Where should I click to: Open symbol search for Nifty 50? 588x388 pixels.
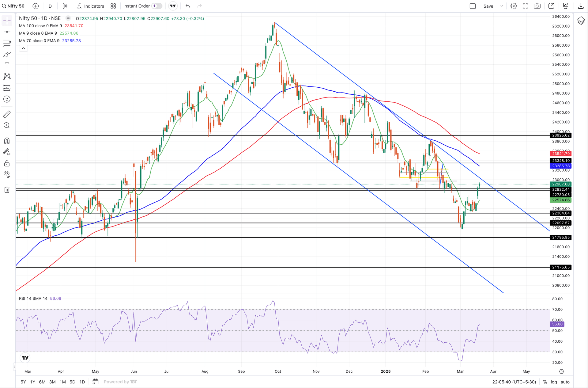coord(13,6)
